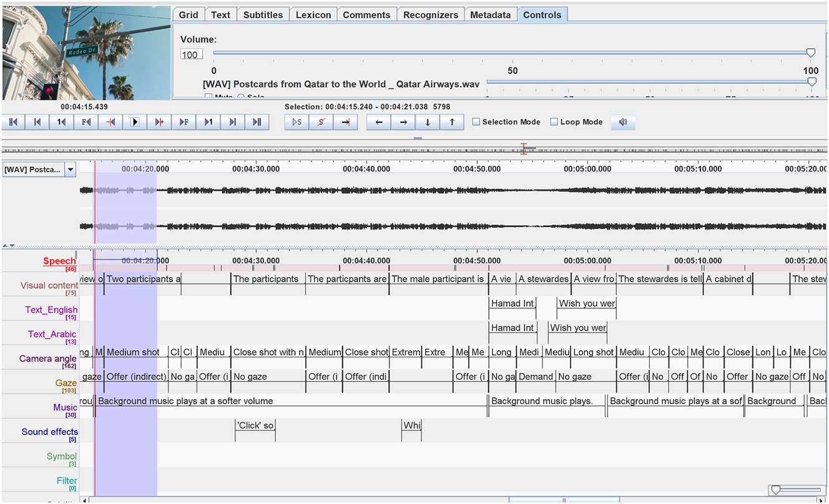
Task: Open the Recognizers tab
Action: pos(430,15)
